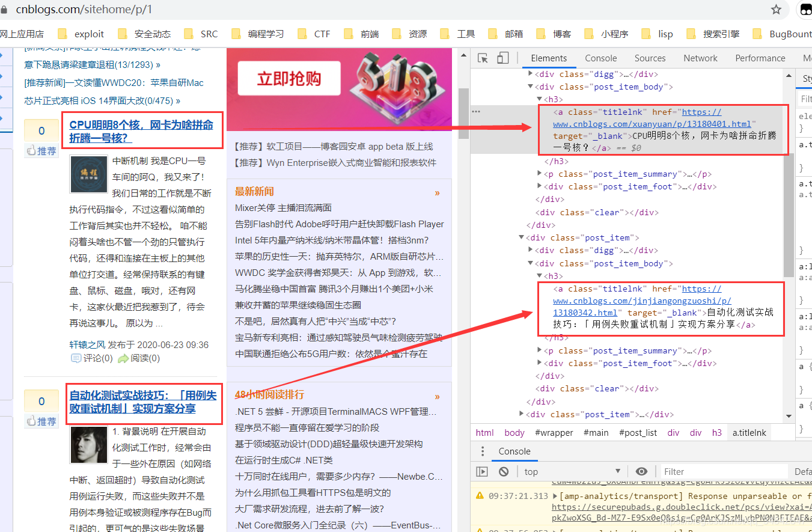Click the 立即抢购 banner button
This screenshot has height=532, width=812.
(289, 79)
